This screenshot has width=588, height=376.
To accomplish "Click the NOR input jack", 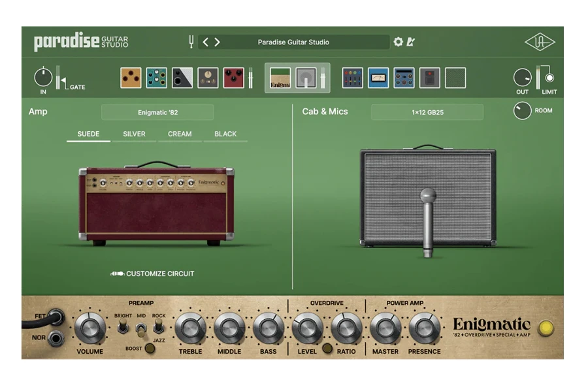I will (x=56, y=339).
